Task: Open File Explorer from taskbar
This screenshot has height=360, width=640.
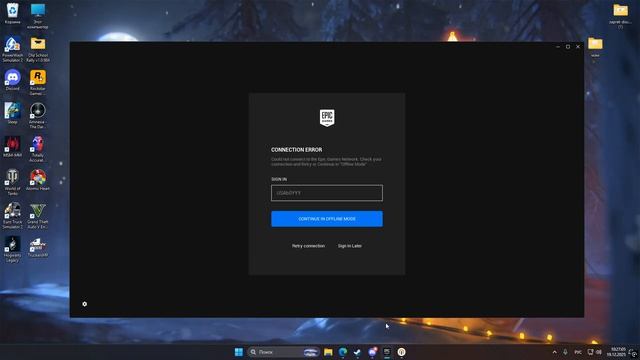Action: tap(328, 352)
